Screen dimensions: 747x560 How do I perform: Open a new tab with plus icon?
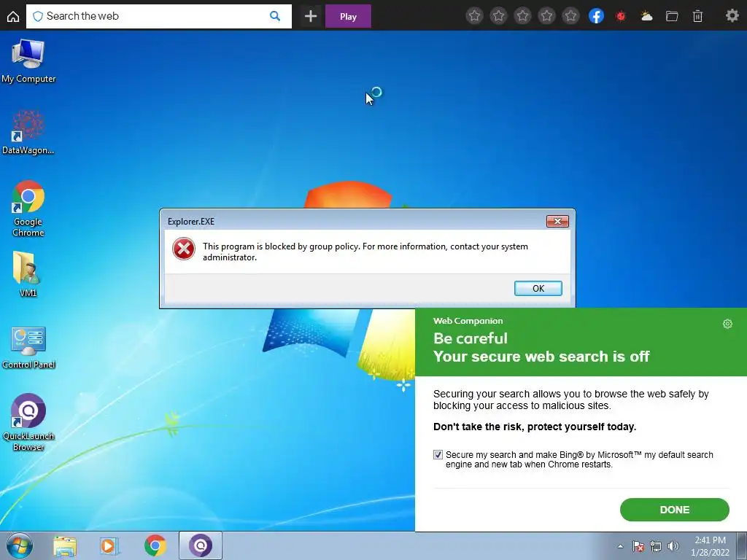(311, 16)
